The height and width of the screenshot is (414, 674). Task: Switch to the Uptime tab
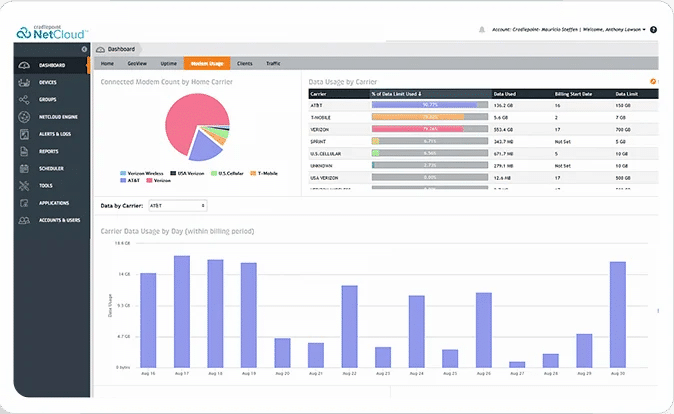[168, 63]
